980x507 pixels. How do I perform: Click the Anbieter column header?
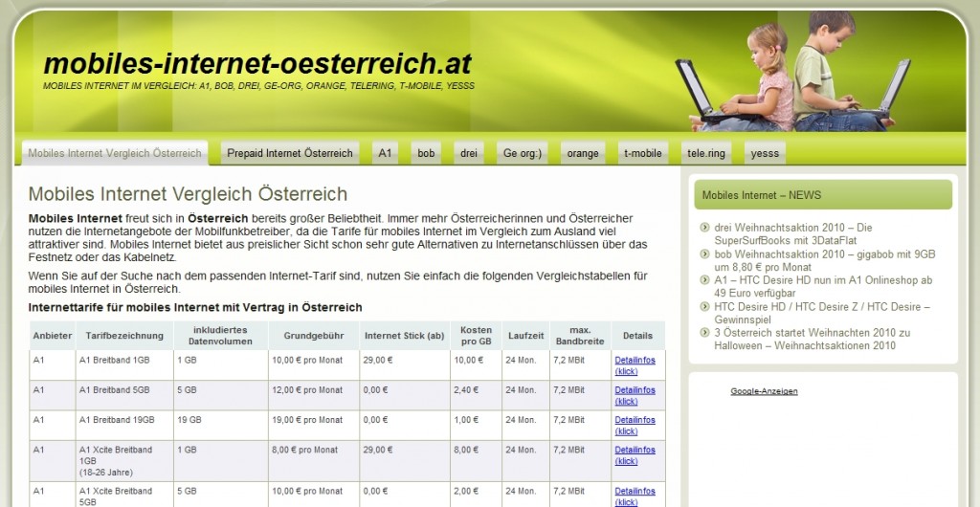53,336
